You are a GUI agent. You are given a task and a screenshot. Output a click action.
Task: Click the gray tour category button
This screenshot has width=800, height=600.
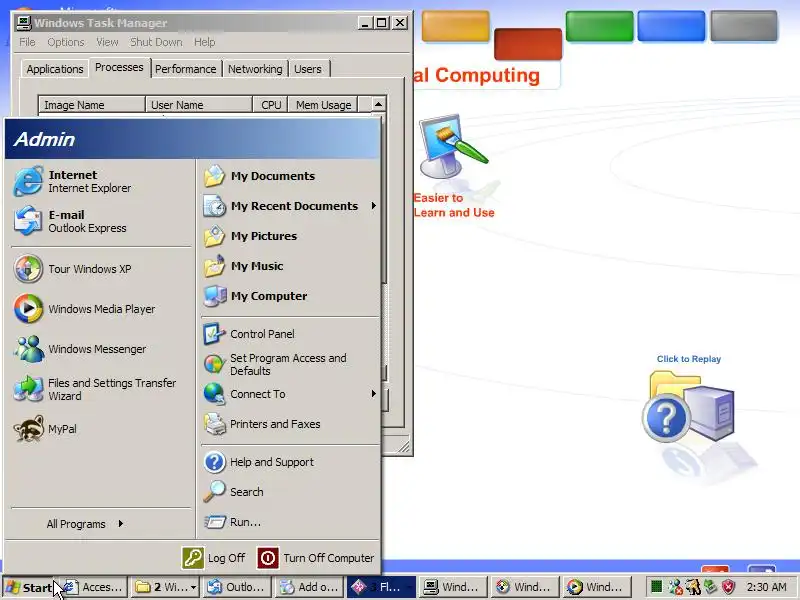(744, 26)
